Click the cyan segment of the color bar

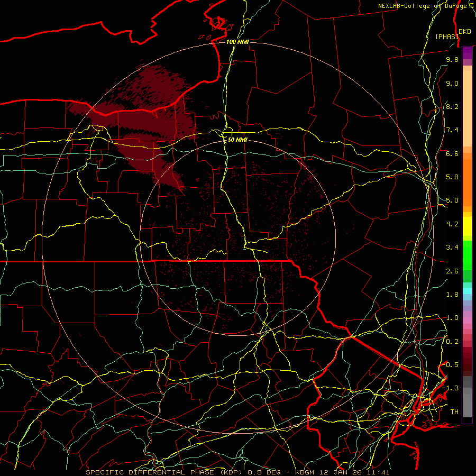click(467, 291)
